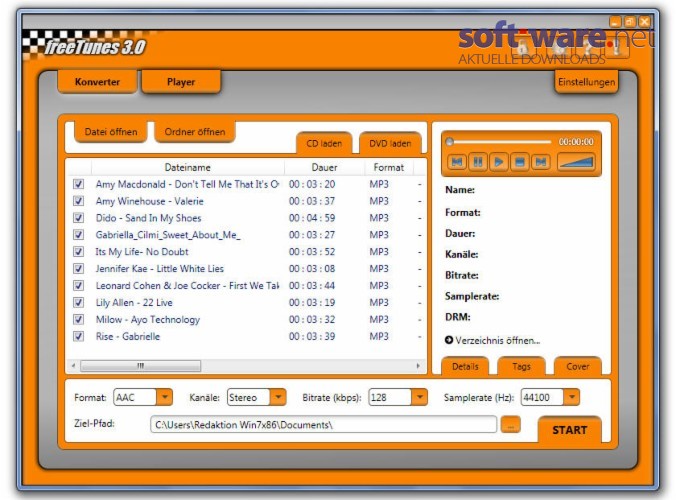The width and height of the screenshot is (676, 500).
Task: Sort by the Dauer column header
Action: [324, 167]
